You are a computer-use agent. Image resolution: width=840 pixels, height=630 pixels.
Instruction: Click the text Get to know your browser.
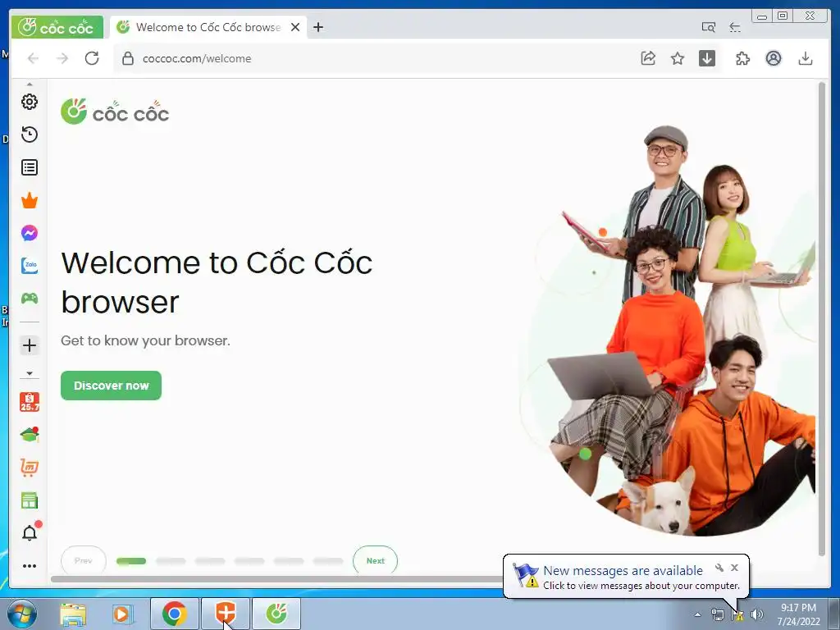[x=145, y=340]
